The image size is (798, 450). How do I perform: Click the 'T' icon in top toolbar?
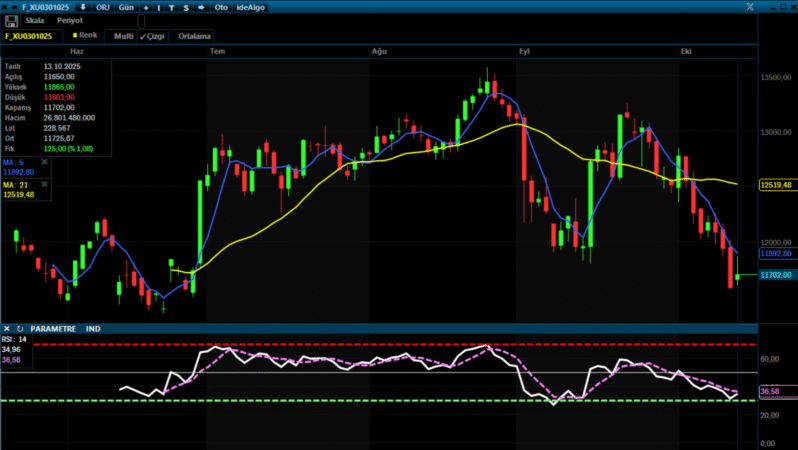point(172,7)
